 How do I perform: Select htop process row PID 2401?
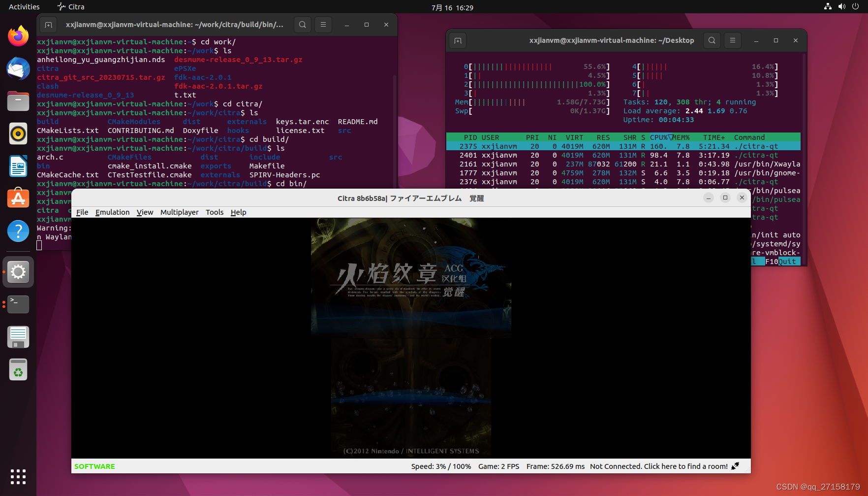(x=623, y=155)
